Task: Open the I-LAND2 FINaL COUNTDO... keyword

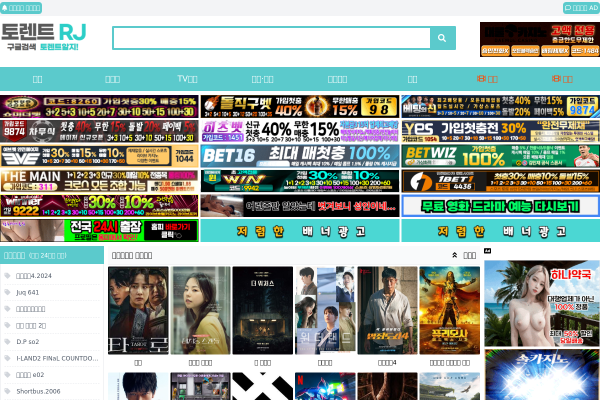Action: click(57, 358)
